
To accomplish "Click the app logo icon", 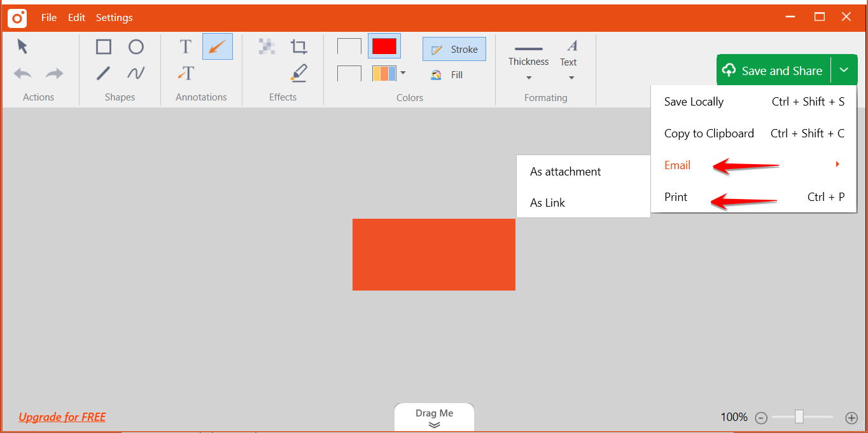I will 17,18.
